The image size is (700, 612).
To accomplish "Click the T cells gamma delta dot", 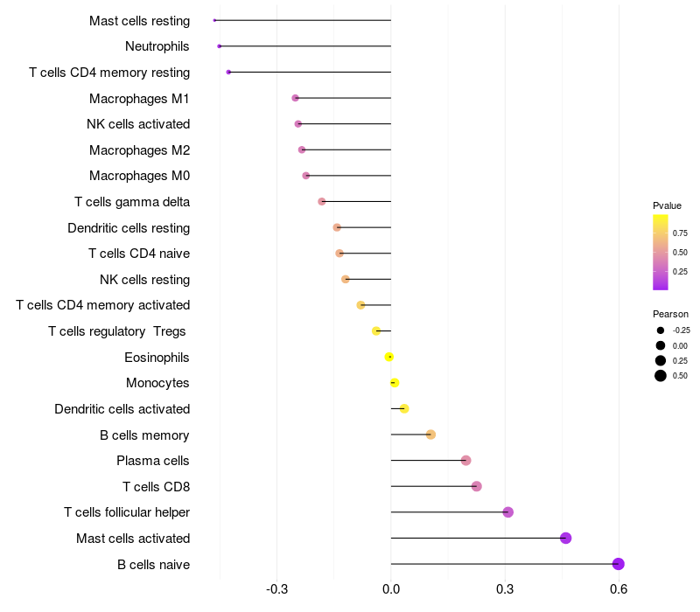I will pyautogui.click(x=322, y=202).
